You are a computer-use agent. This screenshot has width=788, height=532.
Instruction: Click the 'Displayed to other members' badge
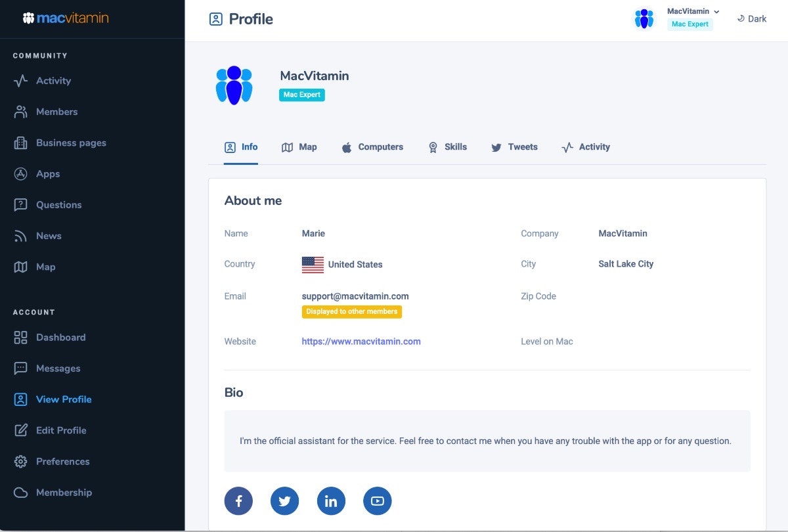click(352, 311)
